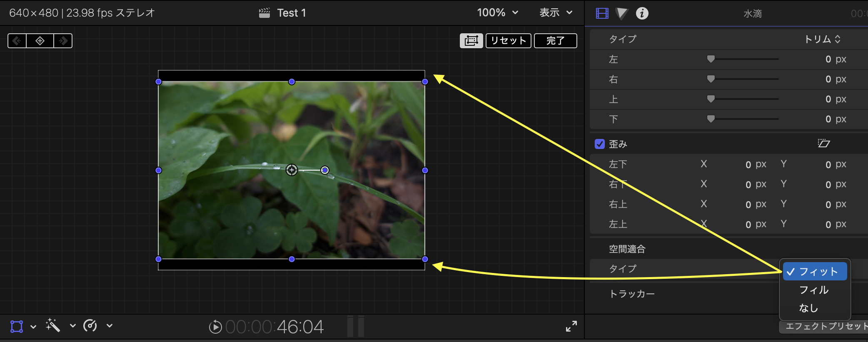Viewport: 868px width, 342px height.
Task: Open the enhancement magic wand menu
Action: click(x=53, y=325)
